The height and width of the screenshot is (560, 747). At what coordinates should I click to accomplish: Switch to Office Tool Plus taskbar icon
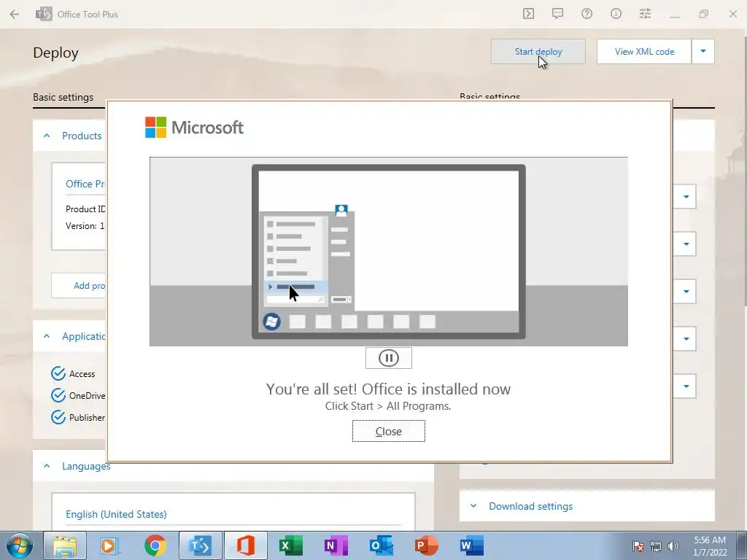point(201,545)
